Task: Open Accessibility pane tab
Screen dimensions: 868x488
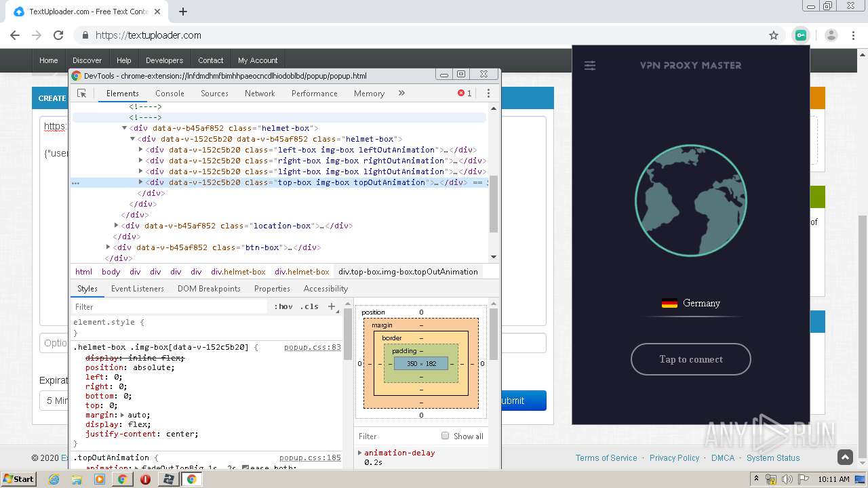Action: tap(325, 289)
